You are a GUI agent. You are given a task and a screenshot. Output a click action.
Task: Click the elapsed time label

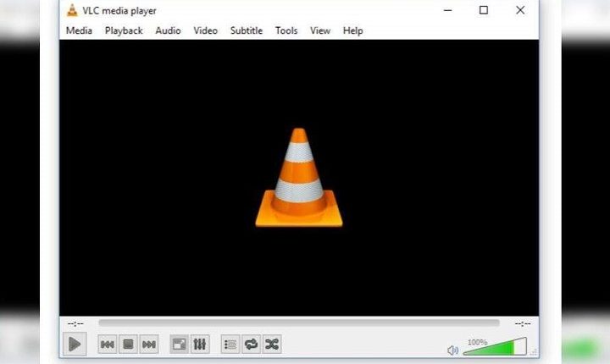point(75,323)
